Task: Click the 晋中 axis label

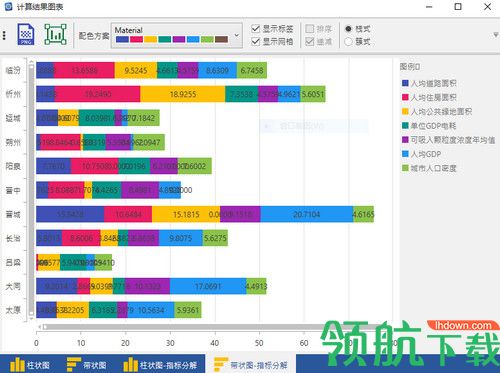Action: [13, 190]
